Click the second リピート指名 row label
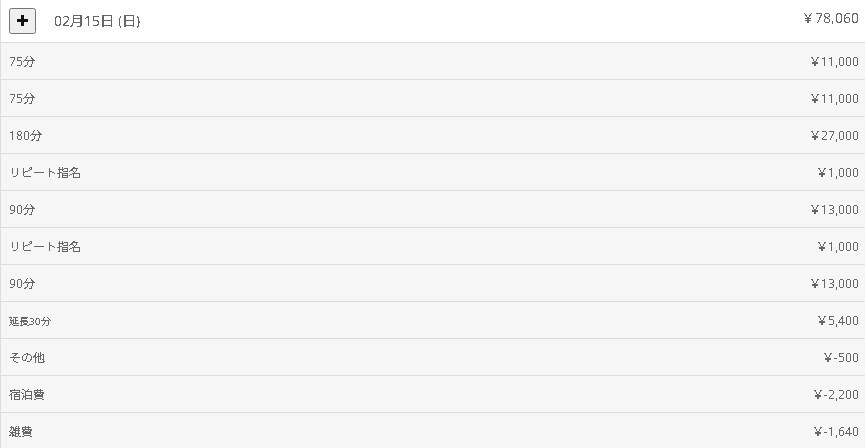 tap(45, 247)
